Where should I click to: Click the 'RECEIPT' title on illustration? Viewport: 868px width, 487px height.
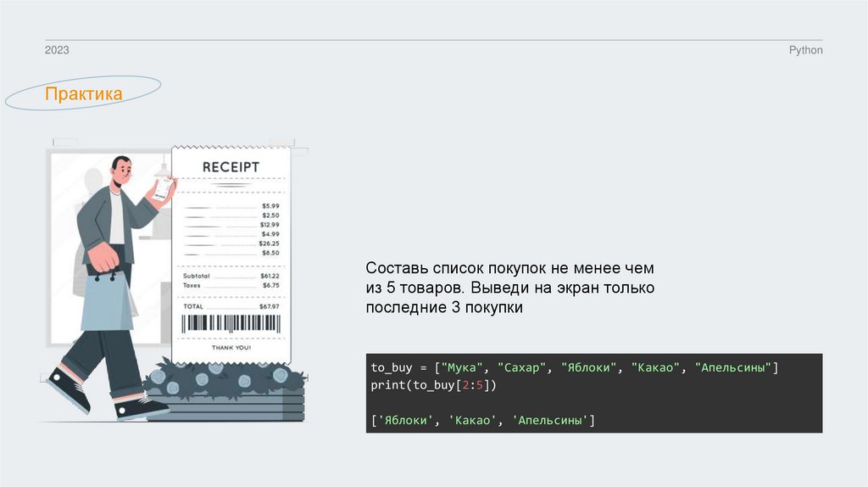pyautogui.click(x=231, y=167)
